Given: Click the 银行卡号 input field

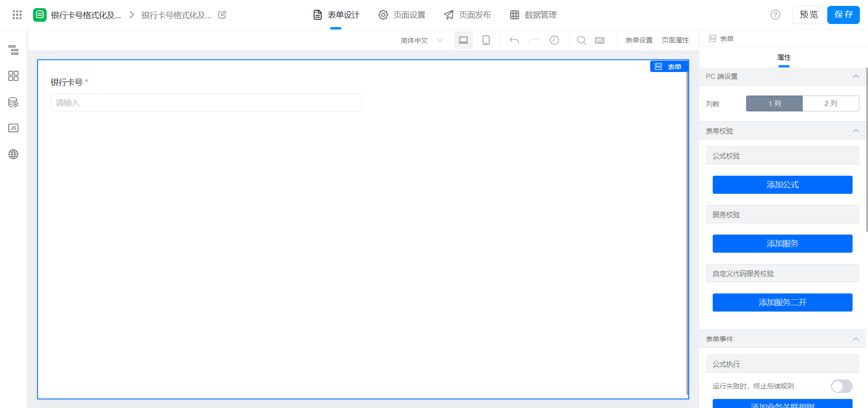Looking at the screenshot, I should coord(206,102).
